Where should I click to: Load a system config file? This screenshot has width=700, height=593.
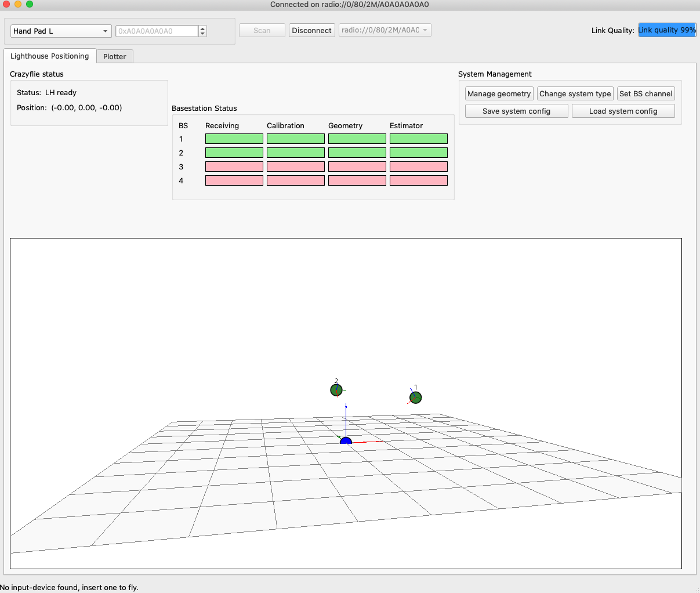[x=623, y=111]
